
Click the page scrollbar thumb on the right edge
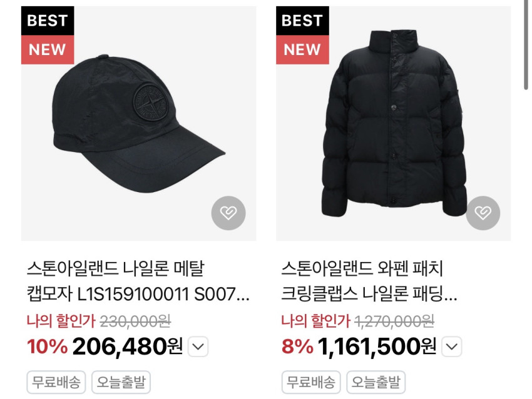click(526, 44)
